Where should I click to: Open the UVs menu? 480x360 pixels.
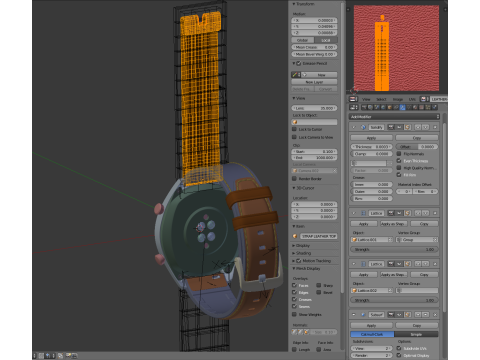click(412, 99)
